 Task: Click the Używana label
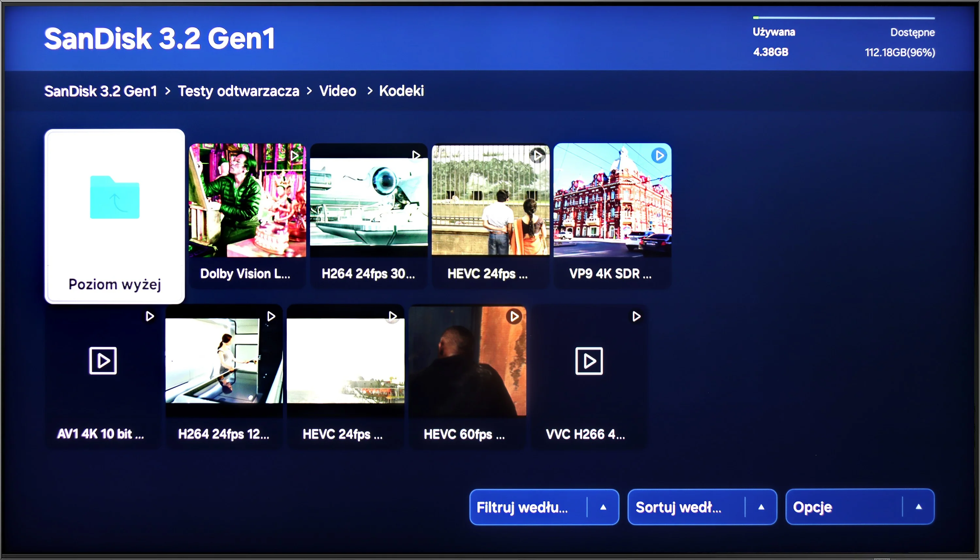[774, 32]
